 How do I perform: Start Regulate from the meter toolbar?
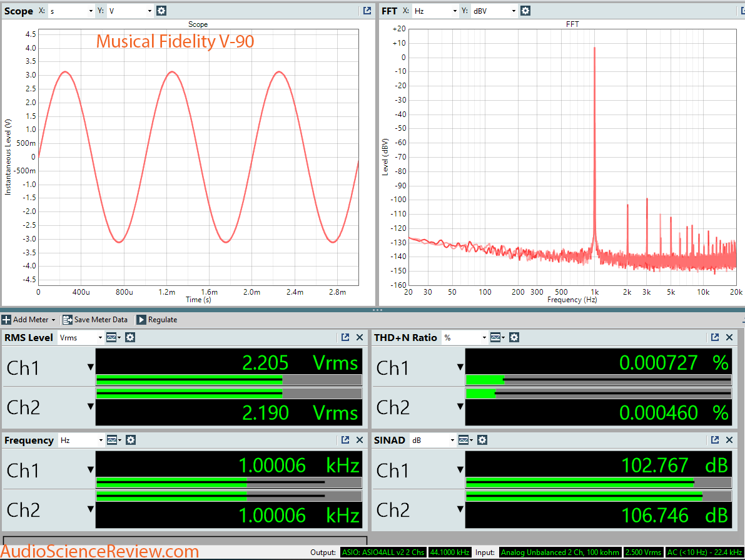click(157, 320)
